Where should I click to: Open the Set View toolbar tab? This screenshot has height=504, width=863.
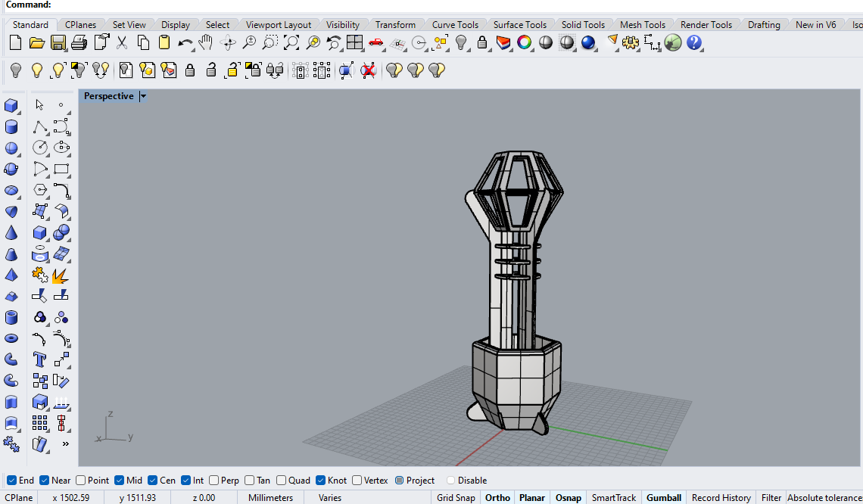point(129,25)
